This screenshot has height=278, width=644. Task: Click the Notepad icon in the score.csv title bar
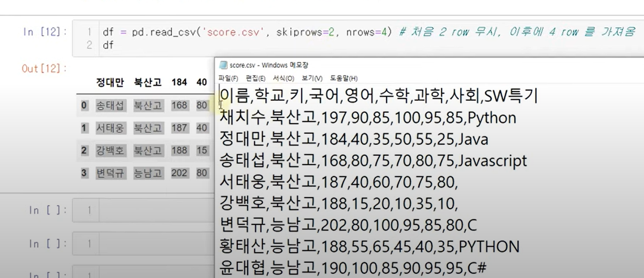[x=224, y=65]
